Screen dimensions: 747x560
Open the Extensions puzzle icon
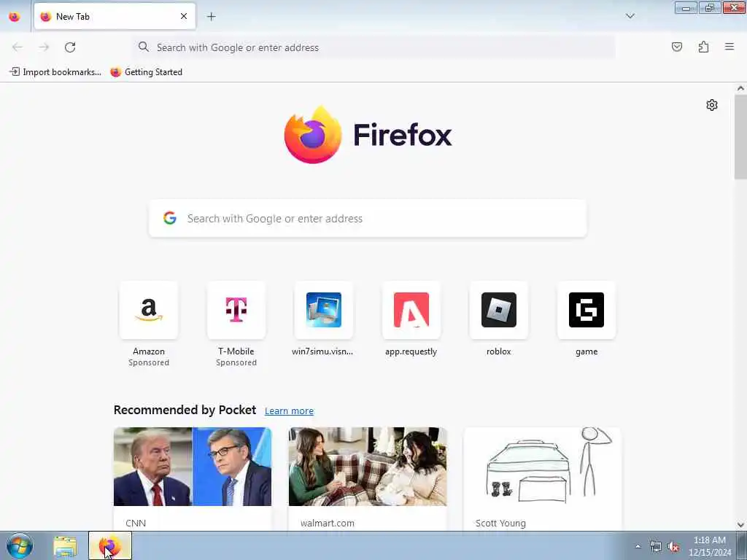click(x=703, y=47)
